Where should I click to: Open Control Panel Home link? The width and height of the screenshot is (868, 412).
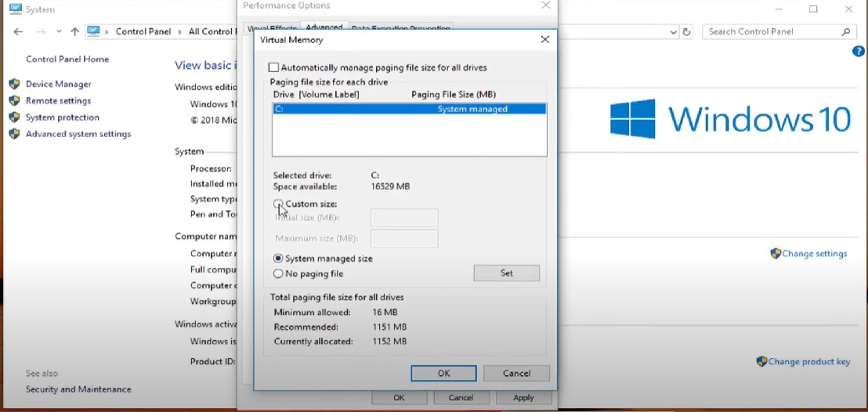(67, 60)
